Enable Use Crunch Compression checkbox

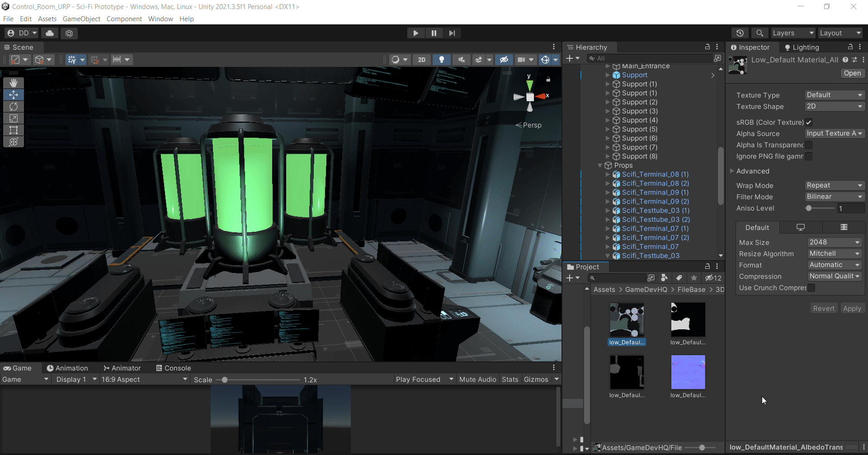[811, 288]
